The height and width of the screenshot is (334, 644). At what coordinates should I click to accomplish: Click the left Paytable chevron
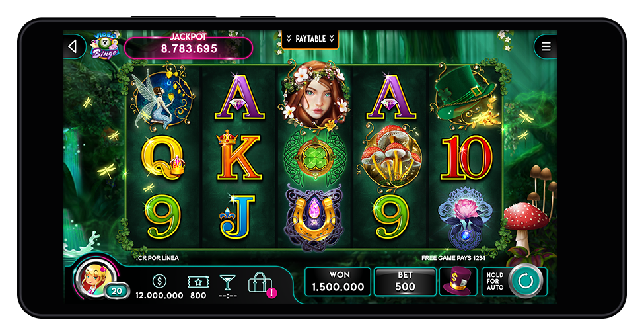click(289, 39)
